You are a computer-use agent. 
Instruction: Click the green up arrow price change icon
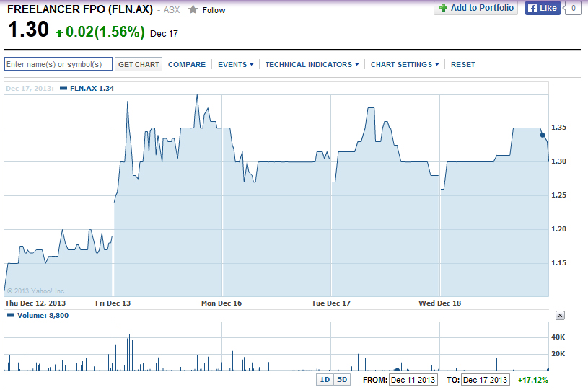pos(59,33)
